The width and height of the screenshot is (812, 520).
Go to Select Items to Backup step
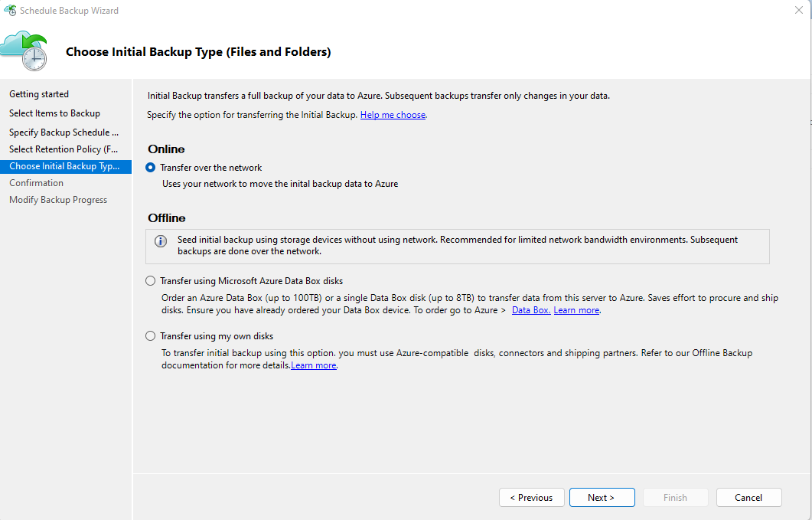coord(54,113)
